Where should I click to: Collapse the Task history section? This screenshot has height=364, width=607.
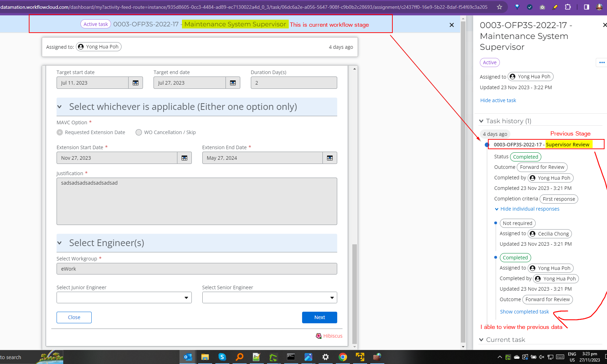point(481,121)
